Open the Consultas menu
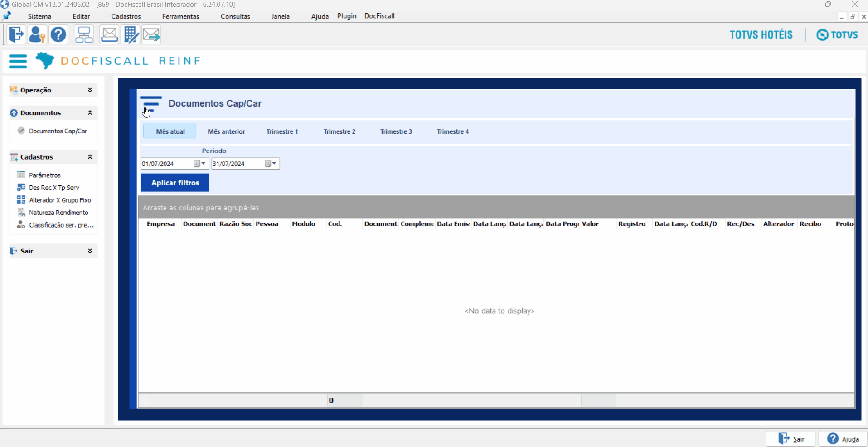 [235, 16]
